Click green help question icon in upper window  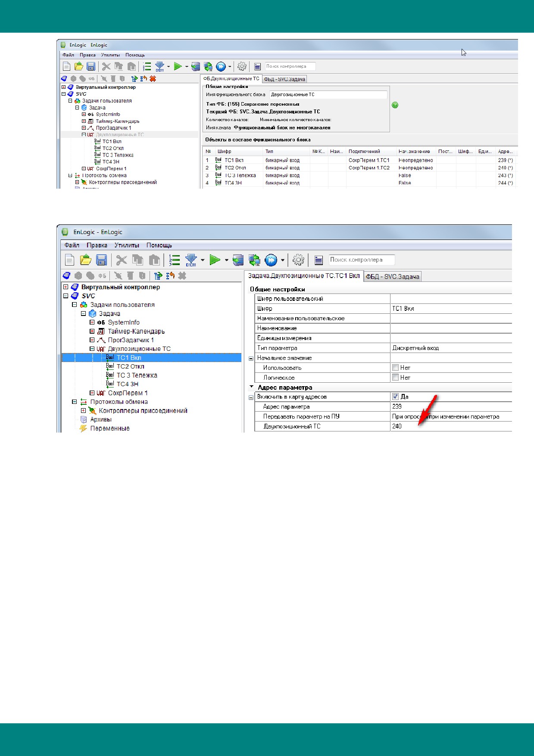point(395,105)
